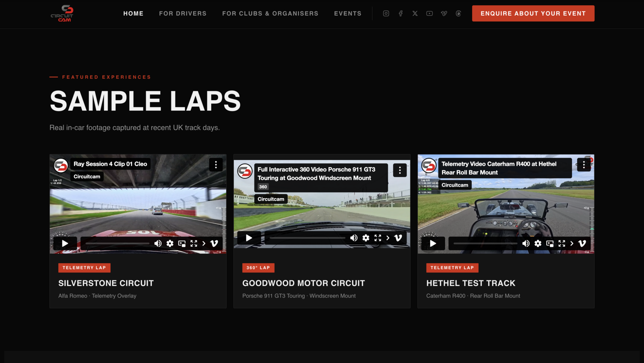The image size is (644, 363).
Task: Click 'Caterham R400 · Rear Roll Bar Mount' text
Action: click(x=473, y=296)
